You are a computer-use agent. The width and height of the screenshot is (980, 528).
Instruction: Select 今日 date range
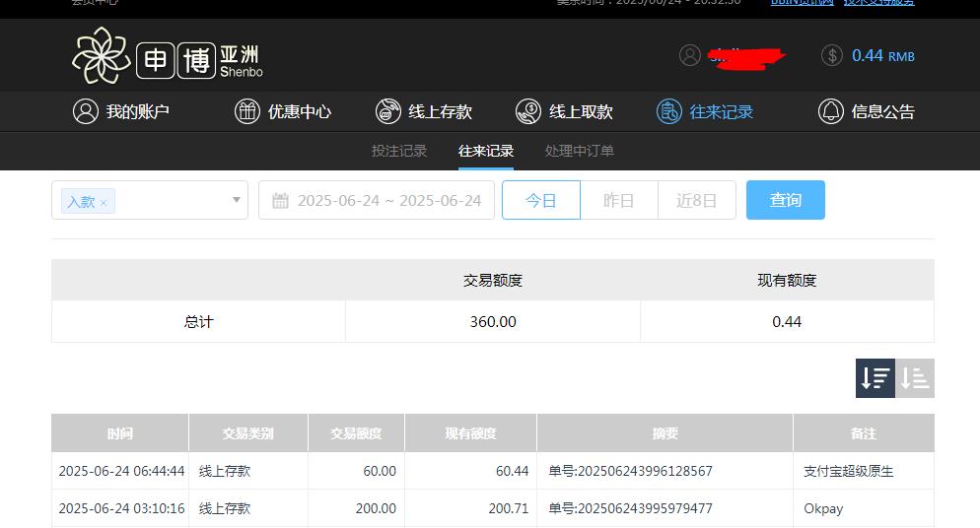click(x=541, y=200)
